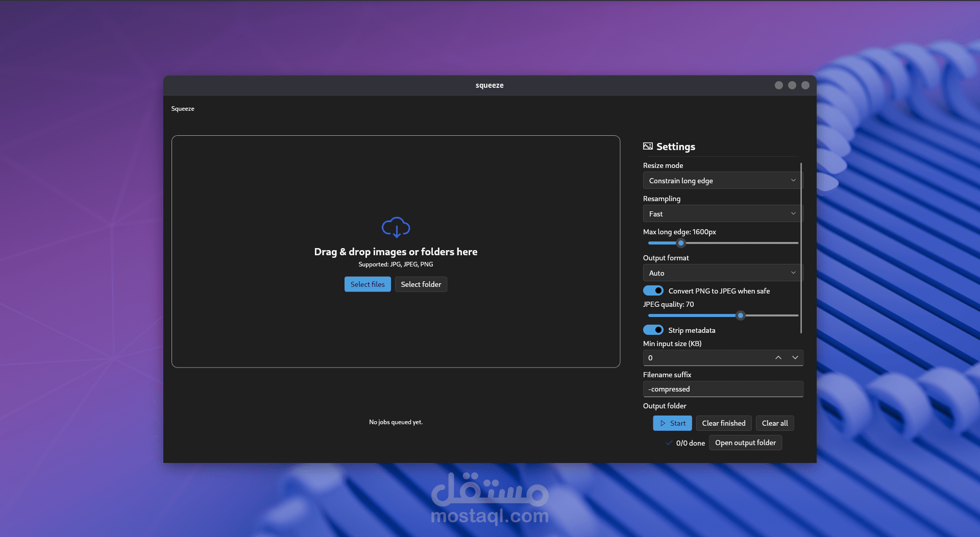
Task: Click the Select folder button
Action: [x=421, y=284]
